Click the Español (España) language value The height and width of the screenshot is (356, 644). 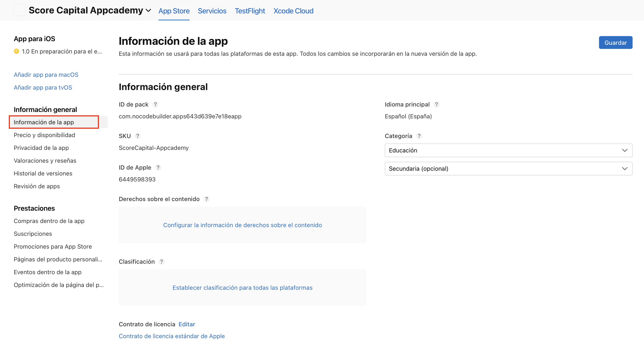tap(408, 116)
